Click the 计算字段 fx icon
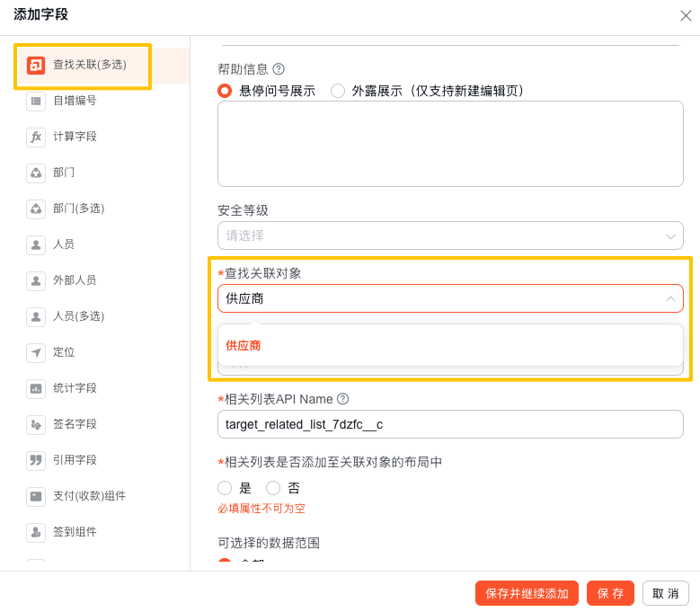 [36, 137]
